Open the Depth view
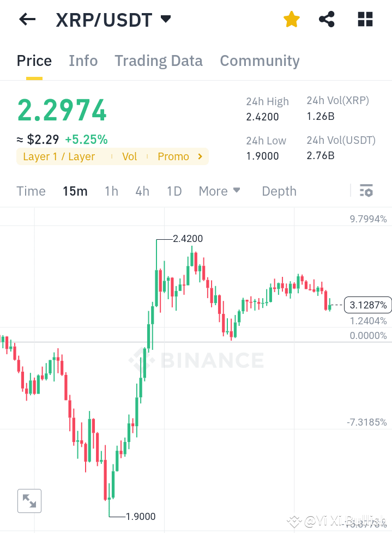Viewport: 392px width, 533px height. 279,191
